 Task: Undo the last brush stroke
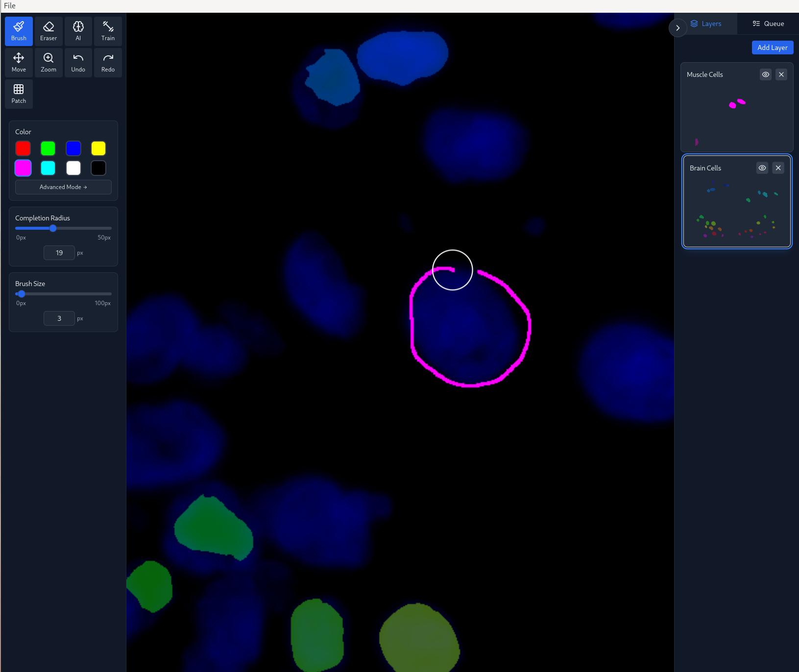[x=78, y=62]
